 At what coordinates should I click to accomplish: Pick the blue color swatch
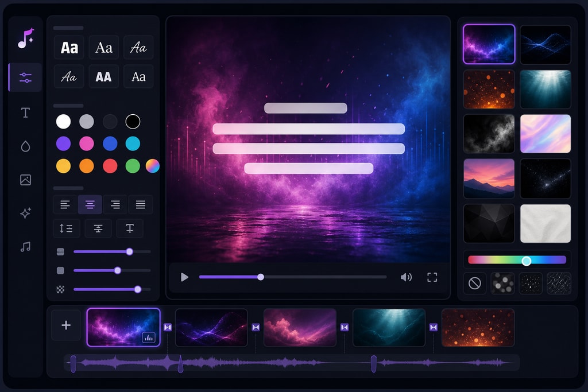pos(110,143)
